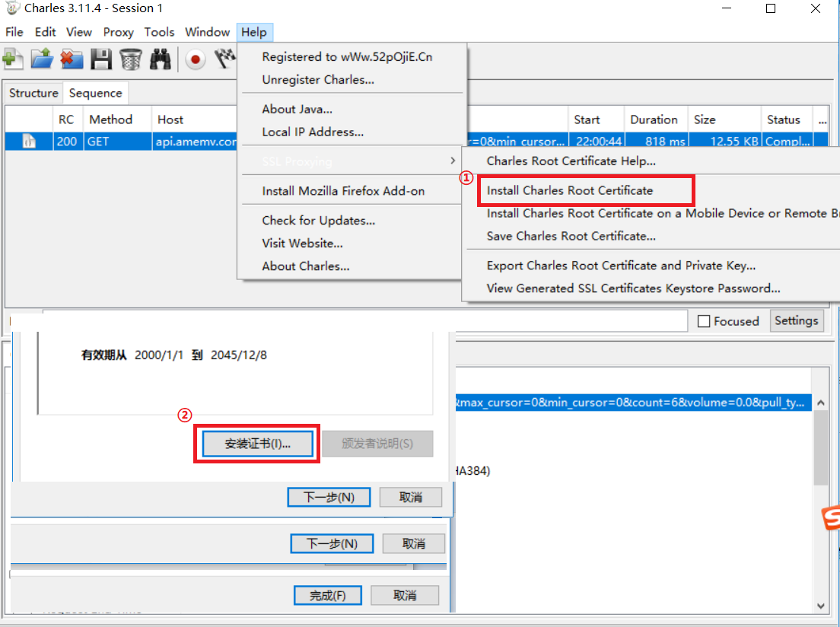Open the Tools menu

pyautogui.click(x=159, y=32)
